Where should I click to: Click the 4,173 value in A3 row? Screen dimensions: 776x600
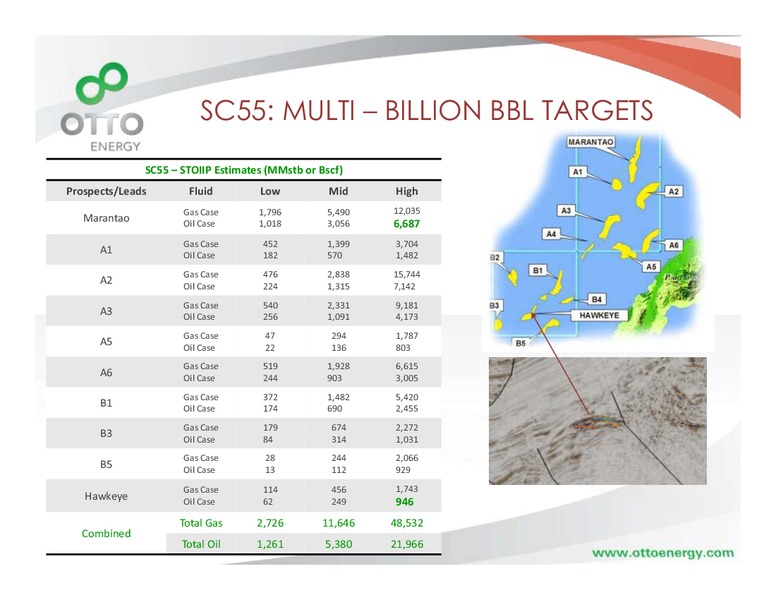coord(406,317)
